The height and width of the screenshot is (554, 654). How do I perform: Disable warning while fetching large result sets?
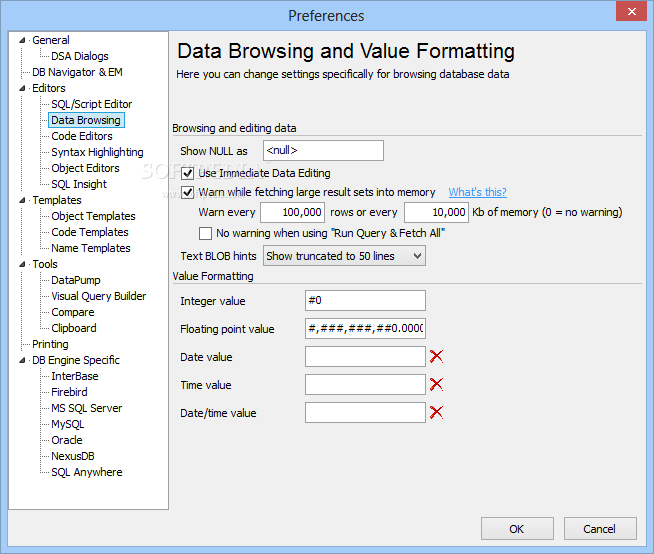[189, 192]
